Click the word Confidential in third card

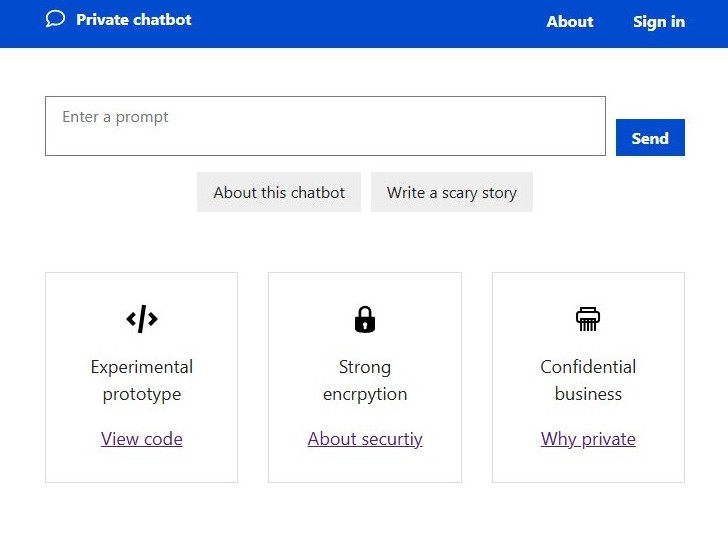point(588,367)
